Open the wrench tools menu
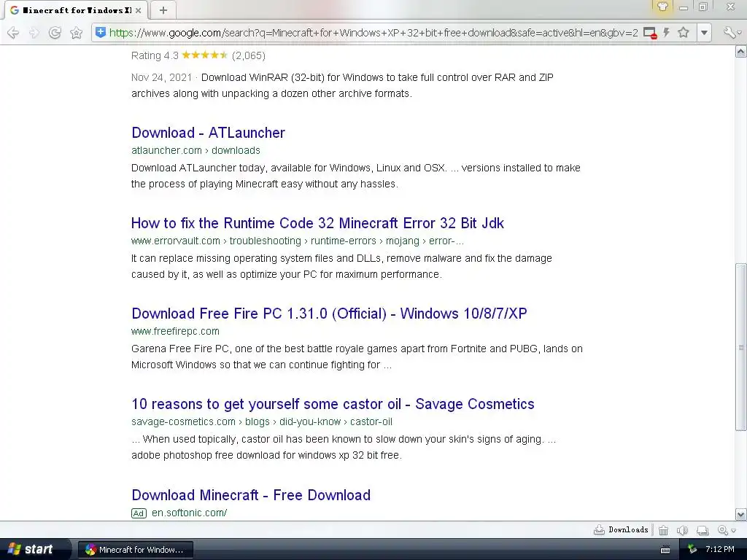This screenshot has width=747, height=560. point(732,32)
